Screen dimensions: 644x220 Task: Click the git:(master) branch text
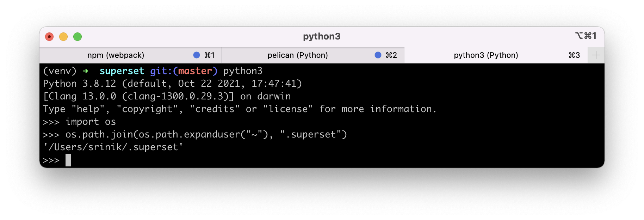[x=184, y=71]
